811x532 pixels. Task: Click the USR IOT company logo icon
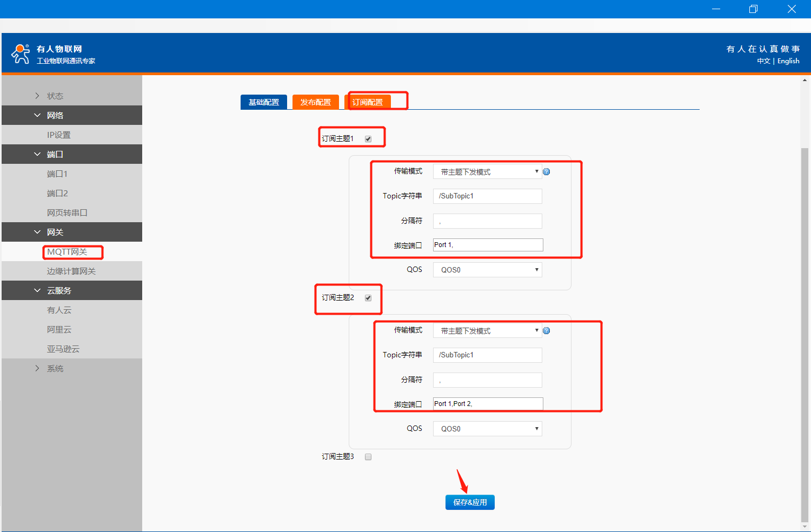[x=21, y=54]
